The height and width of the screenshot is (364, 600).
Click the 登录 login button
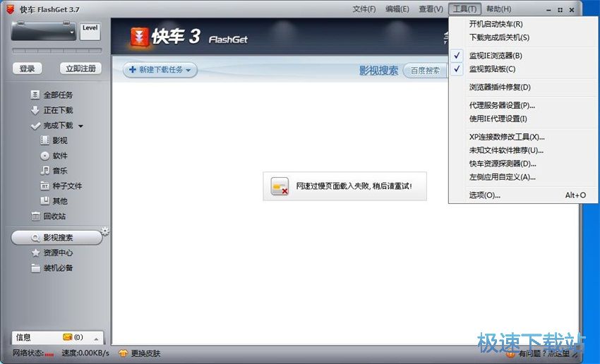click(27, 68)
